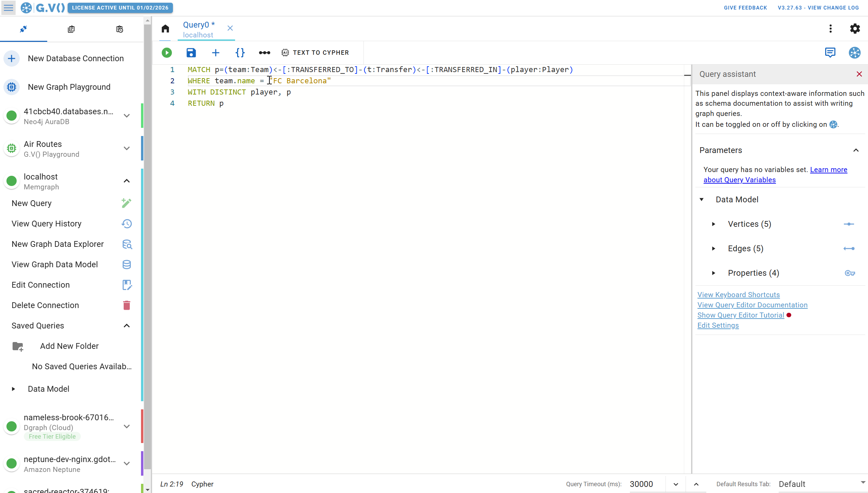Click the Cypher language label in status bar
Screen dimensions: 868x493
(202, 484)
